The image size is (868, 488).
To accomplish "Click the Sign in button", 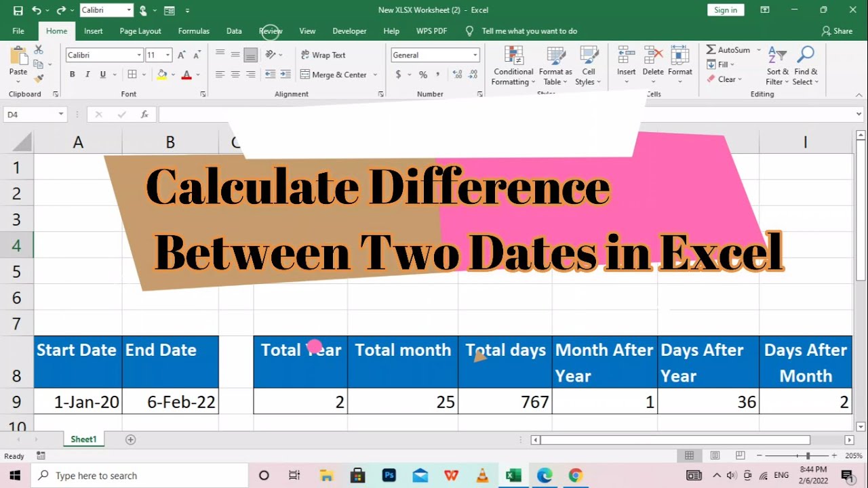I will coord(726,10).
